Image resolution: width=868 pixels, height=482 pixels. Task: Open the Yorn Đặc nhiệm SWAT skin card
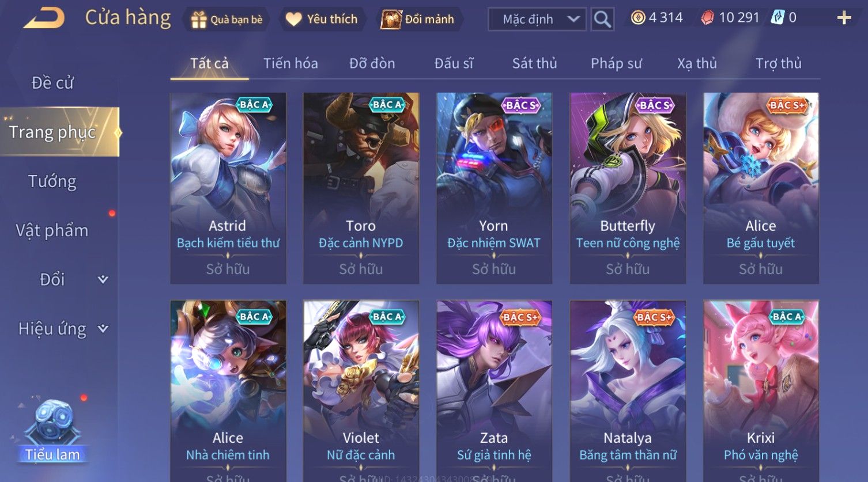click(494, 188)
